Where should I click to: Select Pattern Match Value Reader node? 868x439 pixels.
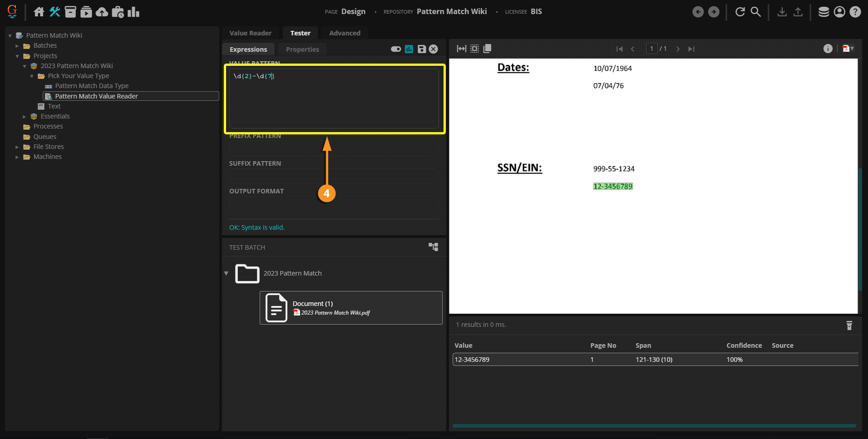(x=131, y=96)
